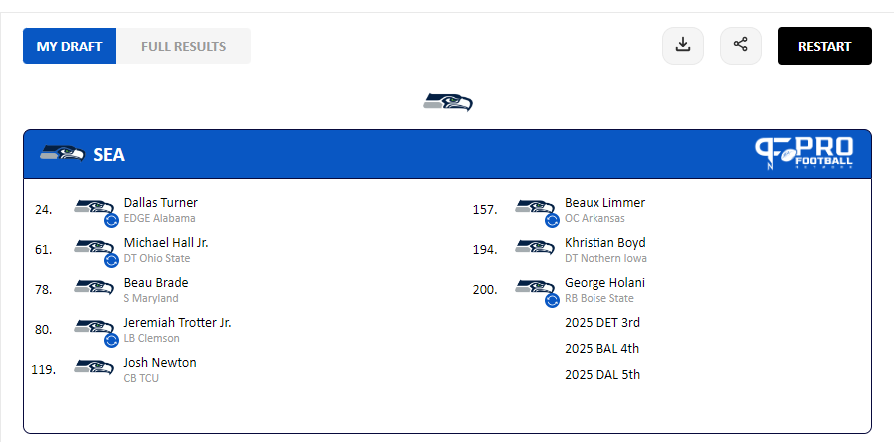Click the trade swap icon beside George Holani
This screenshot has height=442, width=894.
pyautogui.click(x=552, y=300)
